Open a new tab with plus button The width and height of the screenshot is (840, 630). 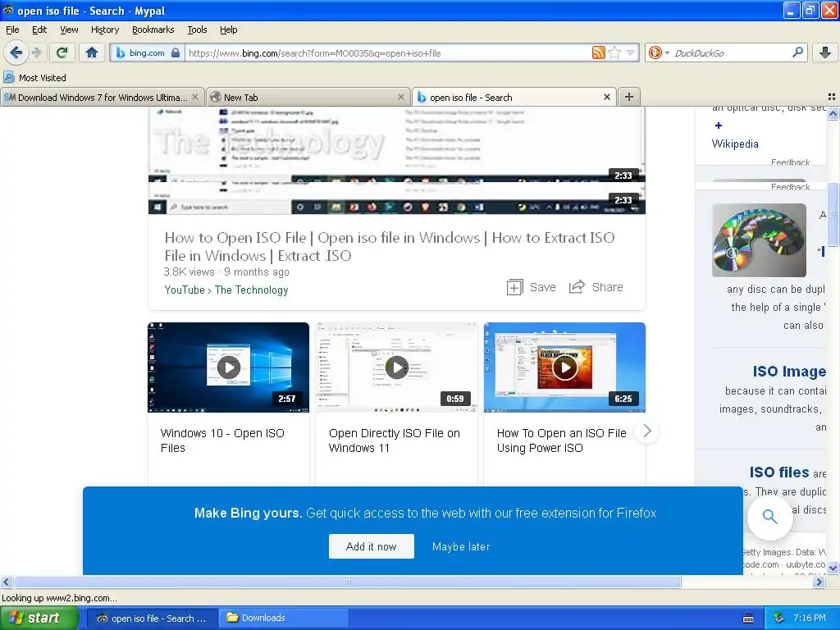click(x=629, y=97)
